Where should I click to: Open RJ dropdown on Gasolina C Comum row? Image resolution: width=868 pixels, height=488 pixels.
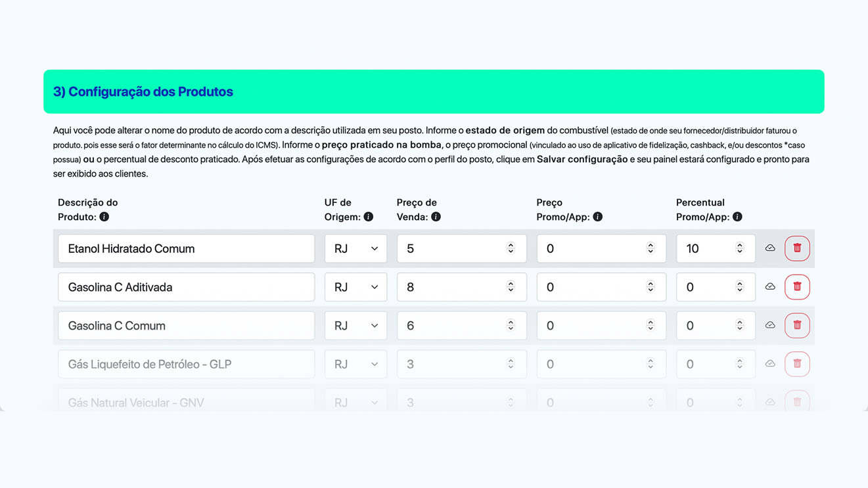coord(355,325)
